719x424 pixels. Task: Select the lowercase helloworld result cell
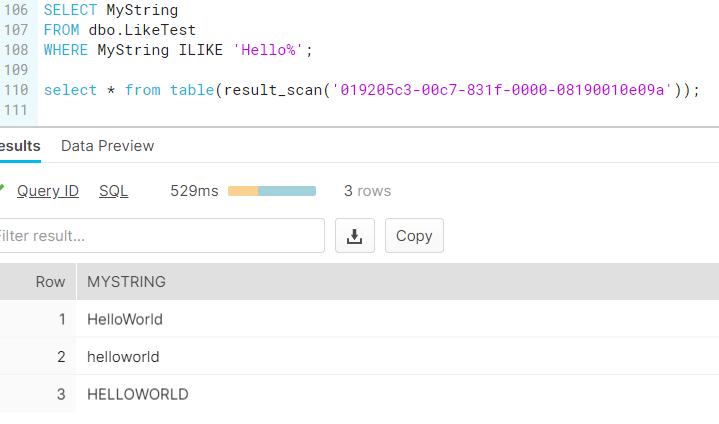click(123, 357)
